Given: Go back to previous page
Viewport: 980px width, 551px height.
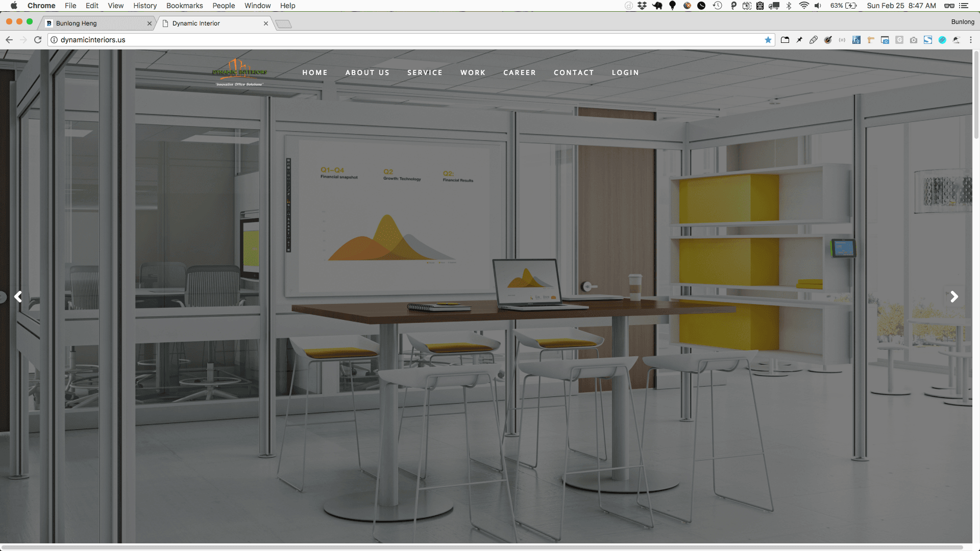Looking at the screenshot, I should pyautogui.click(x=9, y=40).
